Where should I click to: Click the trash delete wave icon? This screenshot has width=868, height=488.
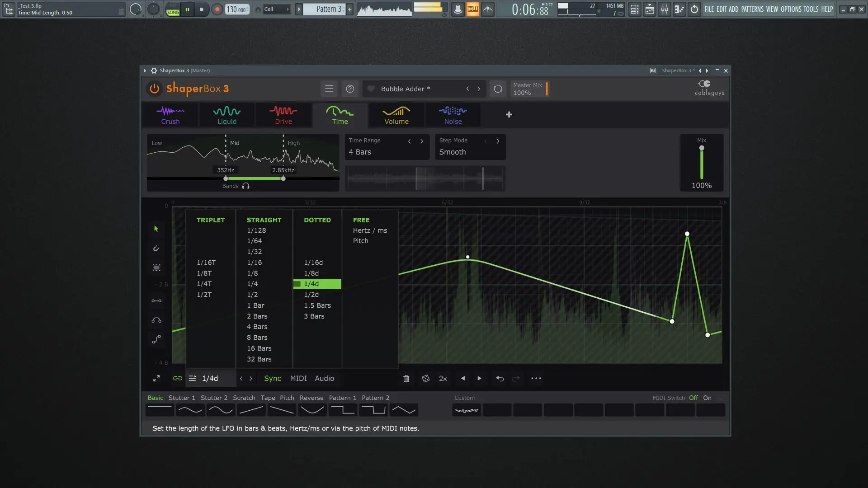[406, 379]
